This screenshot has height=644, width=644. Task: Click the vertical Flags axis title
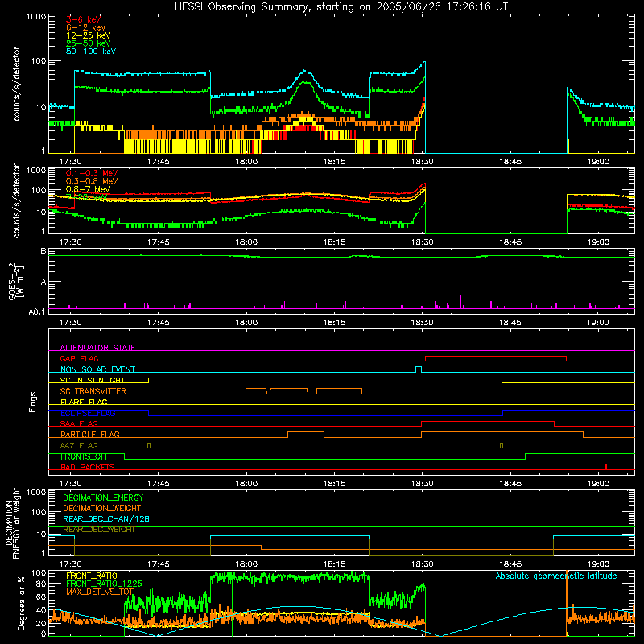point(33,402)
